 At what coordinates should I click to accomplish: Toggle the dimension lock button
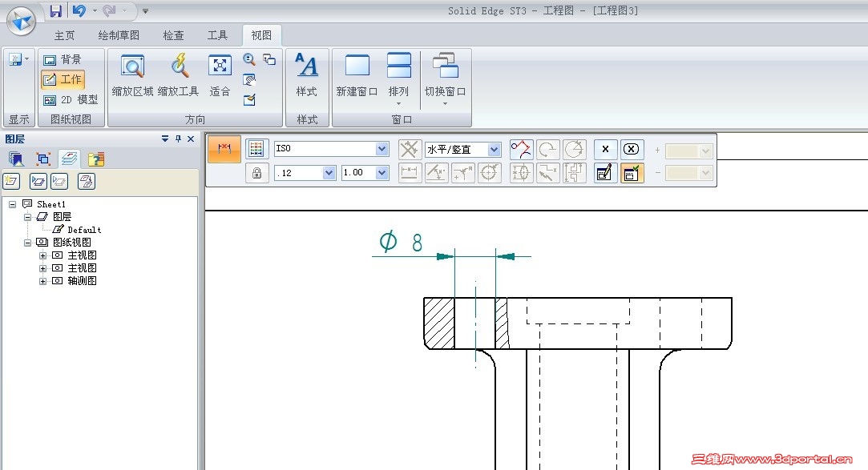point(256,172)
